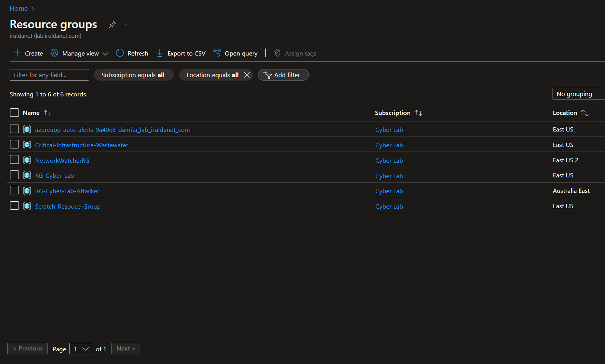
Task: Click the Assign tags label
Action: pos(300,54)
